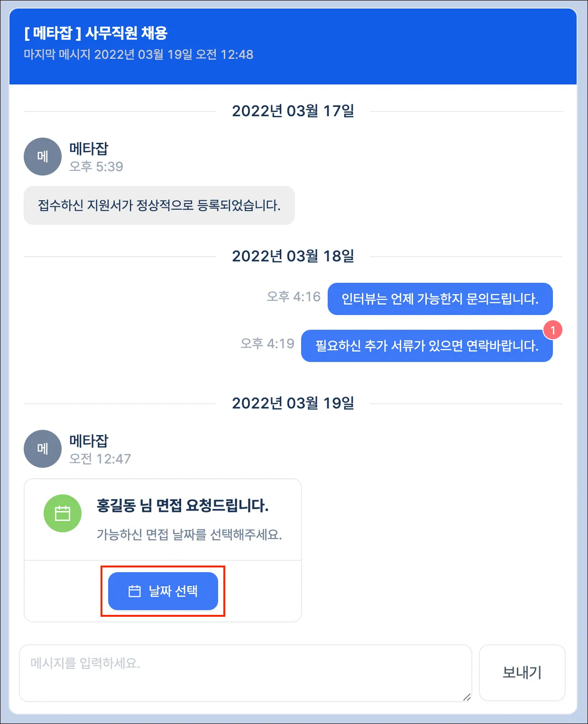The image size is (588, 724).
Task: Select the 인터뷰는 언제 가능한지 문의드립니다 bubble
Action: pyautogui.click(x=440, y=299)
